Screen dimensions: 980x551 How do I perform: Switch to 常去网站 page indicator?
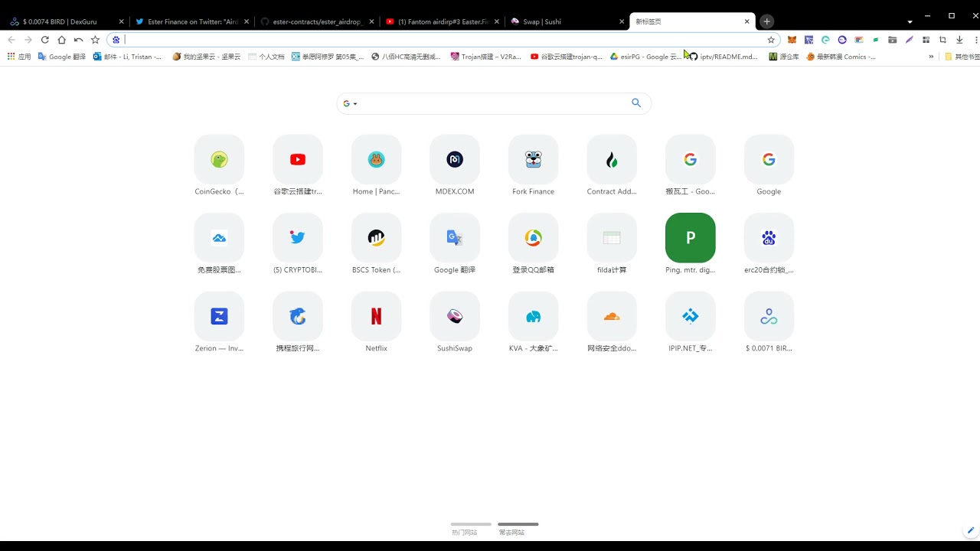pyautogui.click(x=518, y=529)
